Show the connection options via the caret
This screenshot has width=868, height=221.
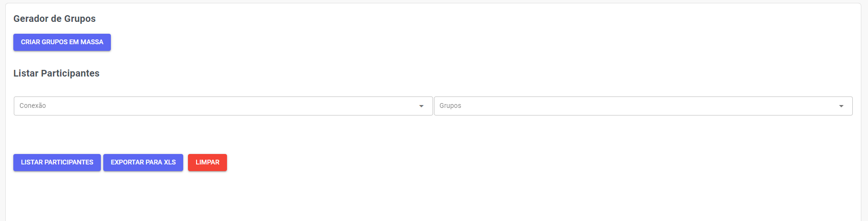[x=421, y=106]
